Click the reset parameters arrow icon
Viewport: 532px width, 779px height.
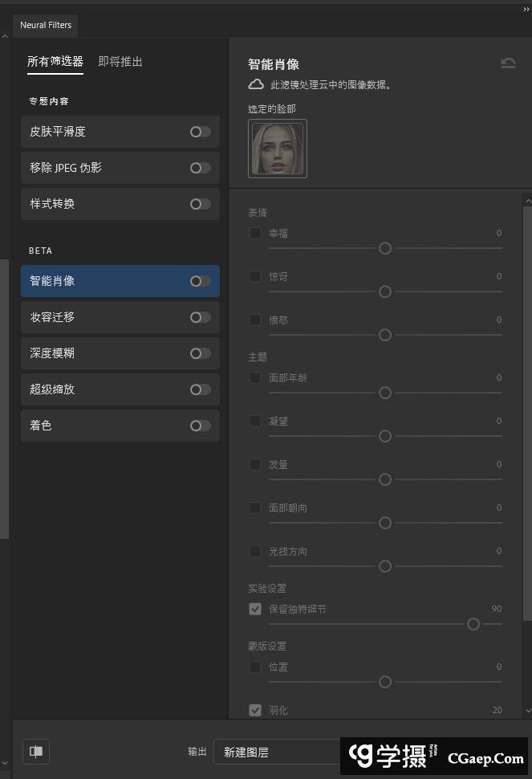pyautogui.click(x=508, y=63)
